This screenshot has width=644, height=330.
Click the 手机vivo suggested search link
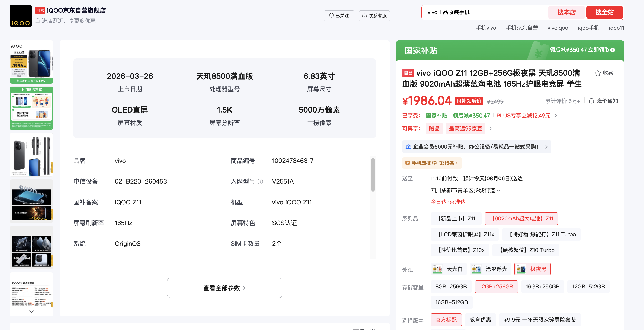486,28
